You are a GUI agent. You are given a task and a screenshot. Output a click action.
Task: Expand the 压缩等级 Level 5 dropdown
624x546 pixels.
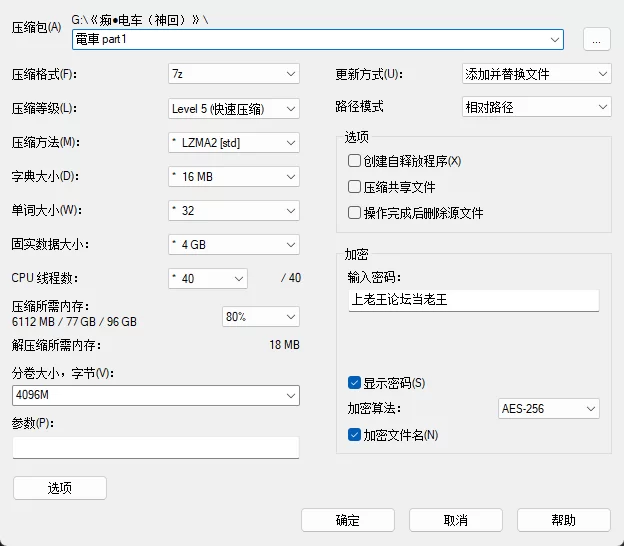click(x=234, y=108)
